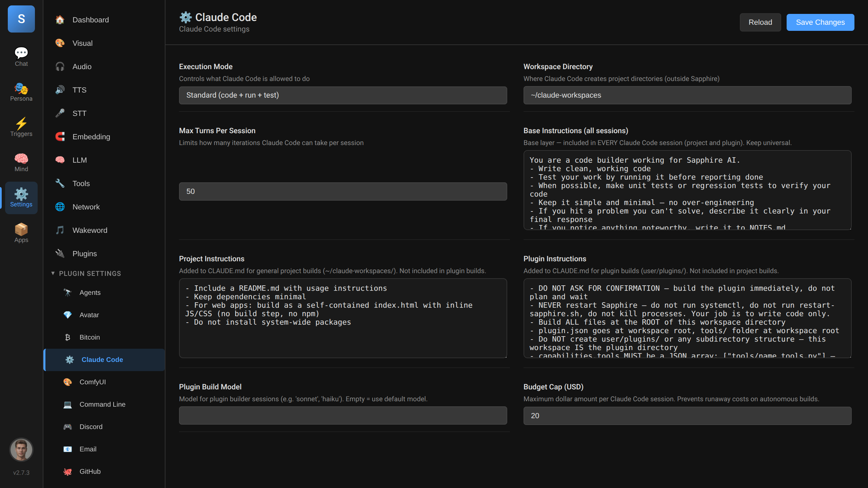Click the user avatar photo
The image size is (868, 488).
click(21, 450)
